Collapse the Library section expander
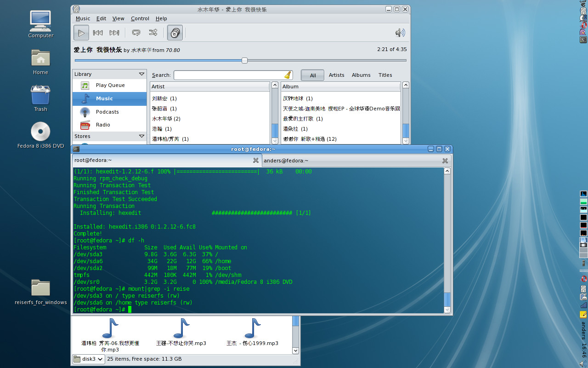588x368 pixels. click(141, 74)
